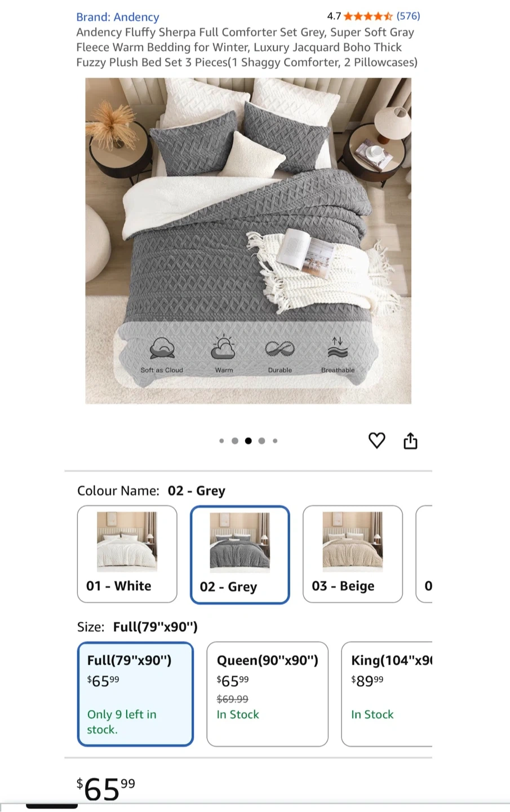Choose the Queen(90"x90") size option
This screenshot has height=812, width=510.
pos(267,694)
